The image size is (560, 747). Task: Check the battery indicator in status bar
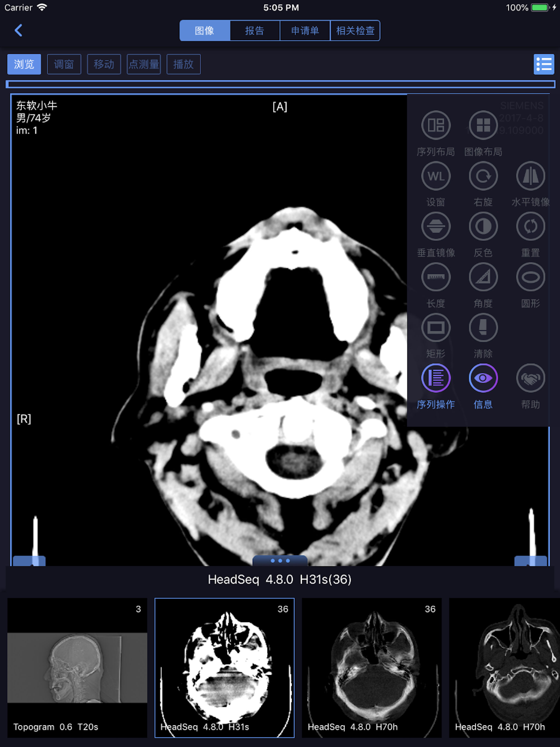[539, 7]
